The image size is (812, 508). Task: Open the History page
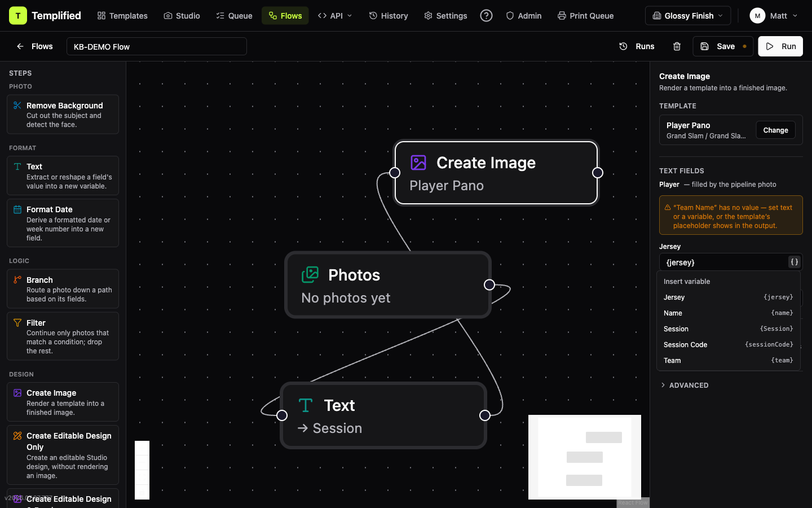coord(389,16)
